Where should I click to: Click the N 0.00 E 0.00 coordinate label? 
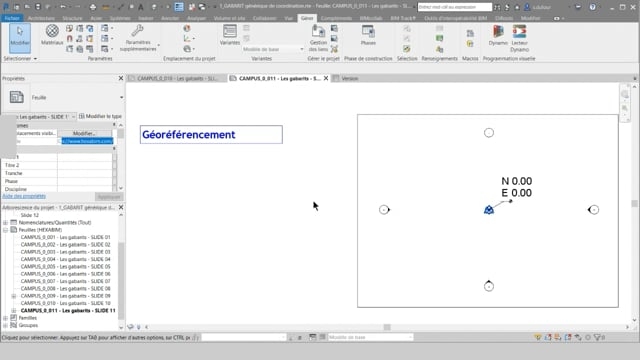tap(516, 187)
